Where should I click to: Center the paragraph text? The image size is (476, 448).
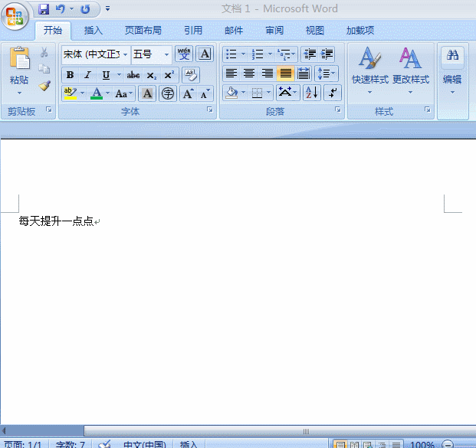pos(249,74)
